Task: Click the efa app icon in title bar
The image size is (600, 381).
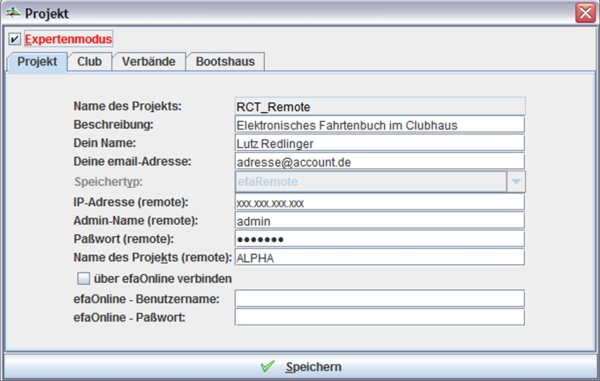Action: (13, 12)
